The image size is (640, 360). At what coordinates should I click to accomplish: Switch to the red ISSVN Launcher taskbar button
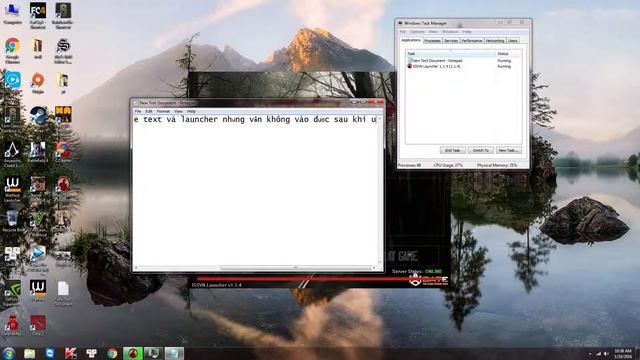[133, 353]
